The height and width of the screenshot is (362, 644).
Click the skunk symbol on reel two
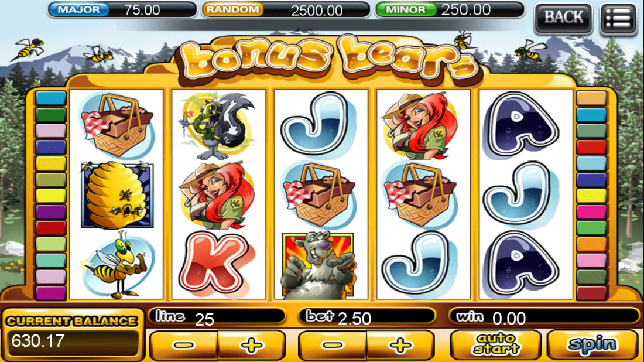click(218, 126)
